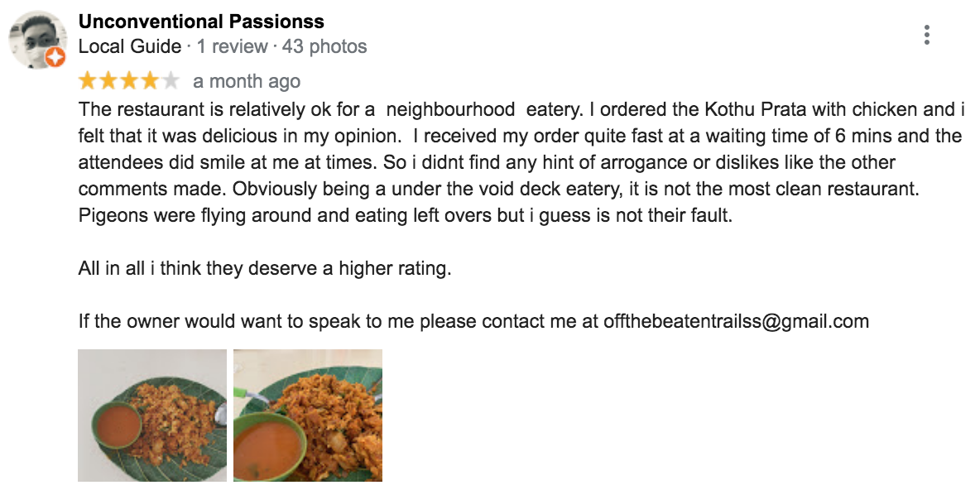Open the three-dot review options menu
The height and width of the screenshot is (490, 980).
click(x=926, y=35)
